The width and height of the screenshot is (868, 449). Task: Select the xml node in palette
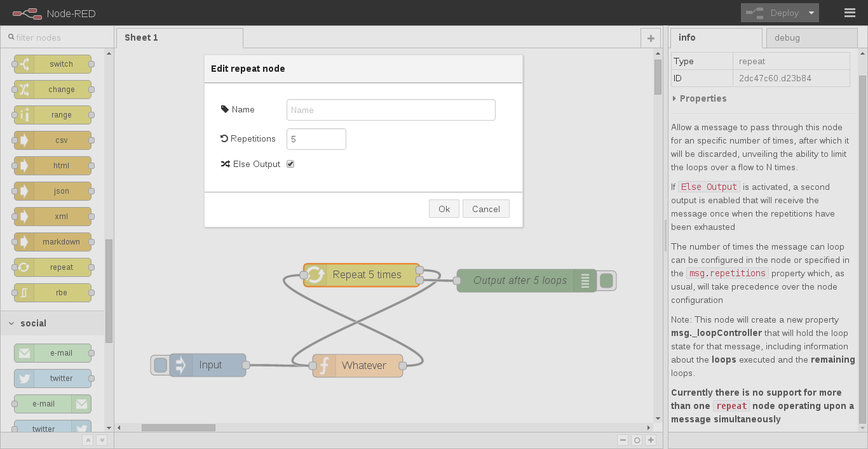(53, 217)
